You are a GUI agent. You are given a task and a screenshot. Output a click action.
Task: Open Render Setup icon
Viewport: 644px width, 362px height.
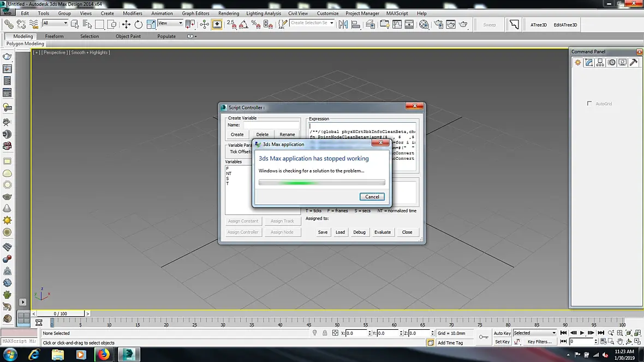point(439,25)
